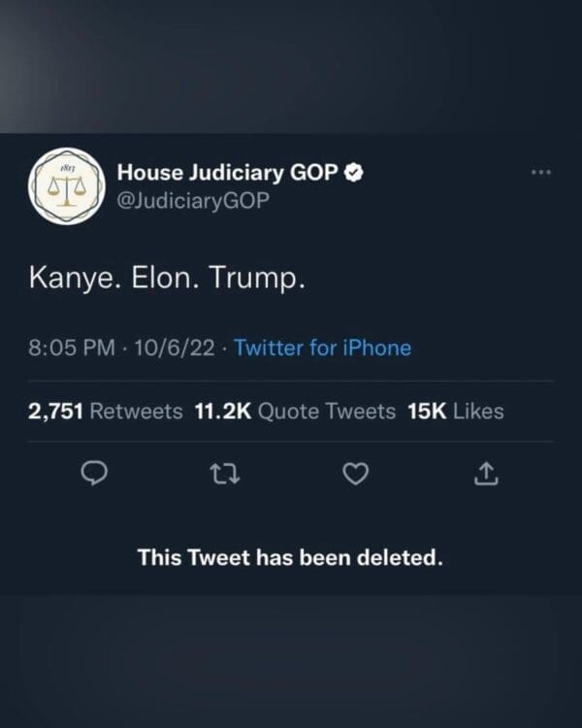The image size is (582, 728).
Task: Click the 15K likes count number
Action: [426, 411]
